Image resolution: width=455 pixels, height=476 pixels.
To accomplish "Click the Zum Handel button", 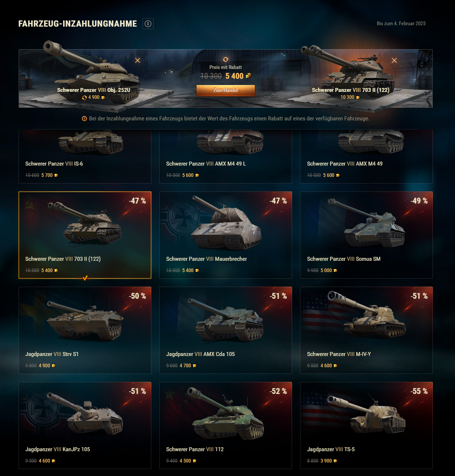I will coord(226,90).
